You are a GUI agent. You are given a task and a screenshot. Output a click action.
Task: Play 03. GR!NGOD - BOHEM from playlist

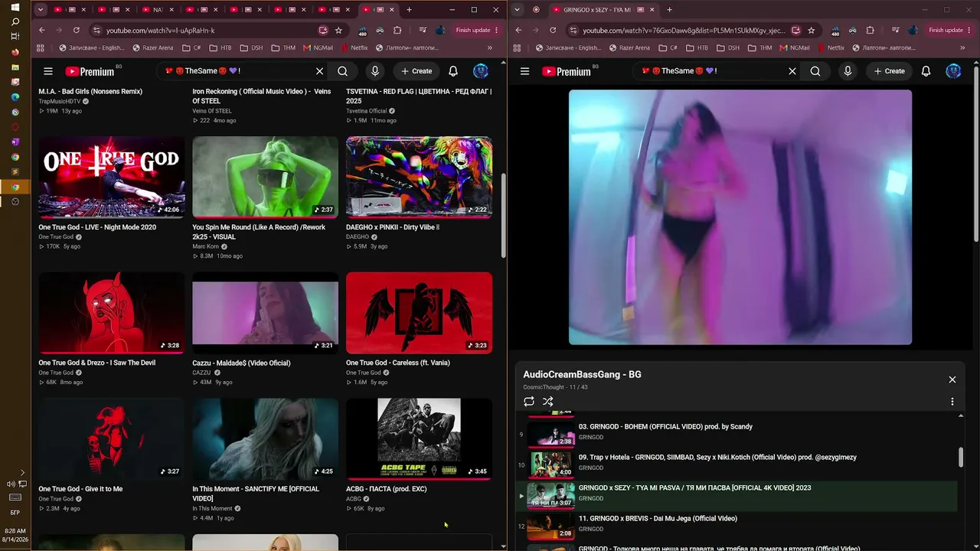coord(738,434)
